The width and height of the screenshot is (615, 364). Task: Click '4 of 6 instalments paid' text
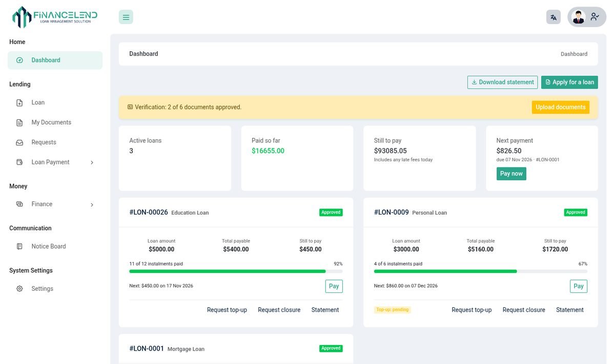[x=398, y=264]
